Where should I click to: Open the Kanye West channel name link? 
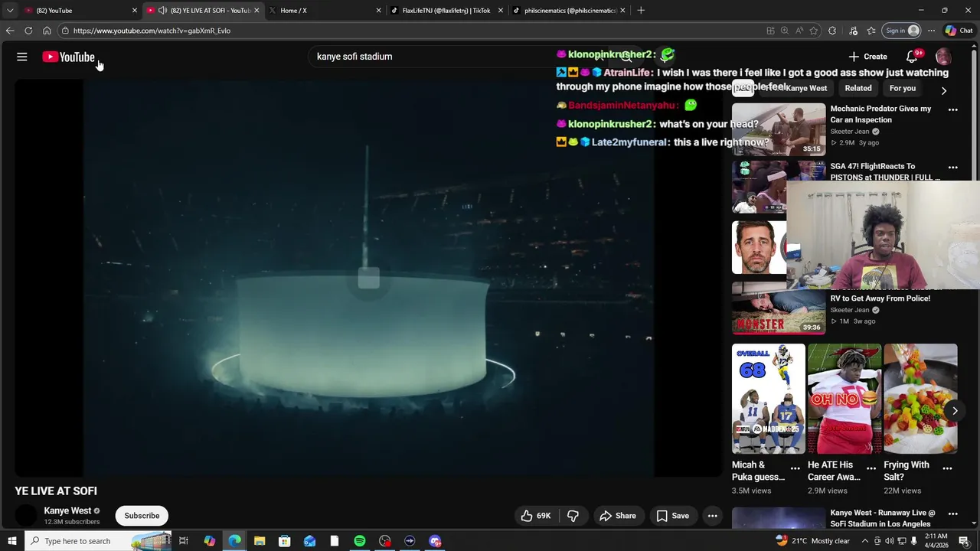(67, 510)
